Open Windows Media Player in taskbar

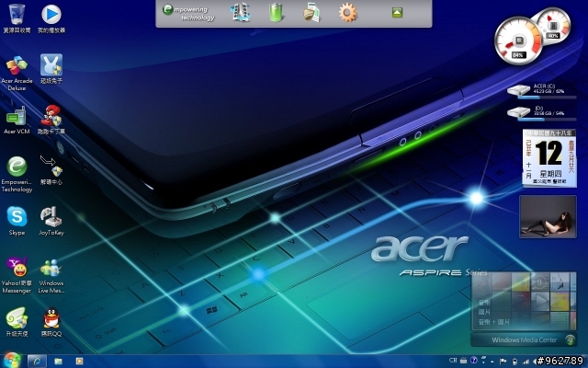coord(79,362)
